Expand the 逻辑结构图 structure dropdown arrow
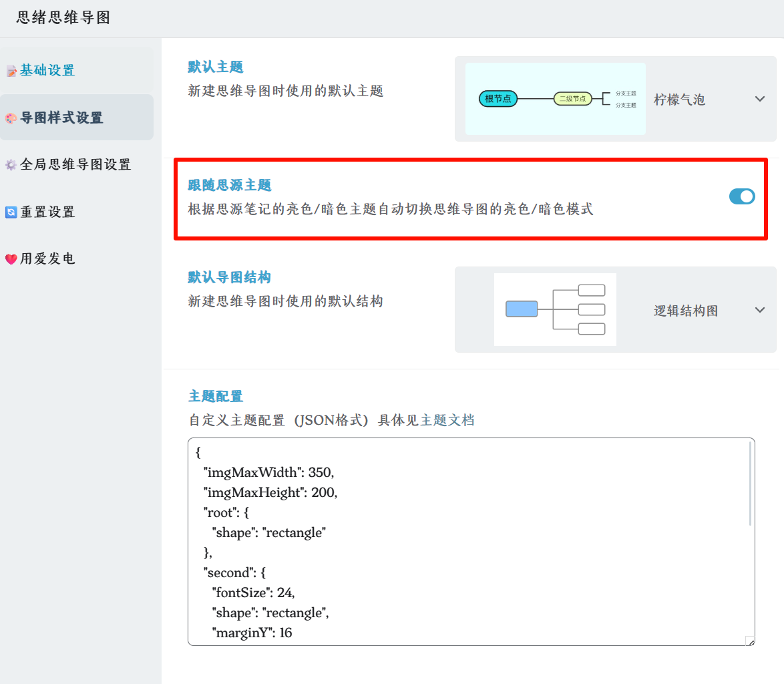 click(760, 310)
